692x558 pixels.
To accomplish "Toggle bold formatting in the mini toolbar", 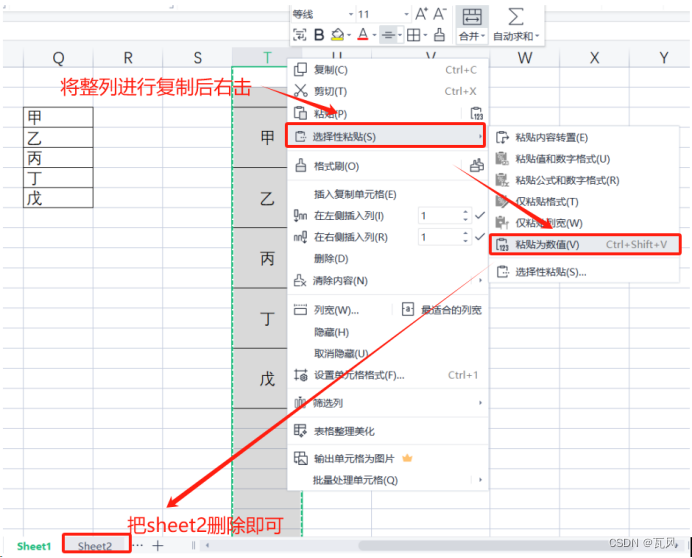I will [319, 35].
